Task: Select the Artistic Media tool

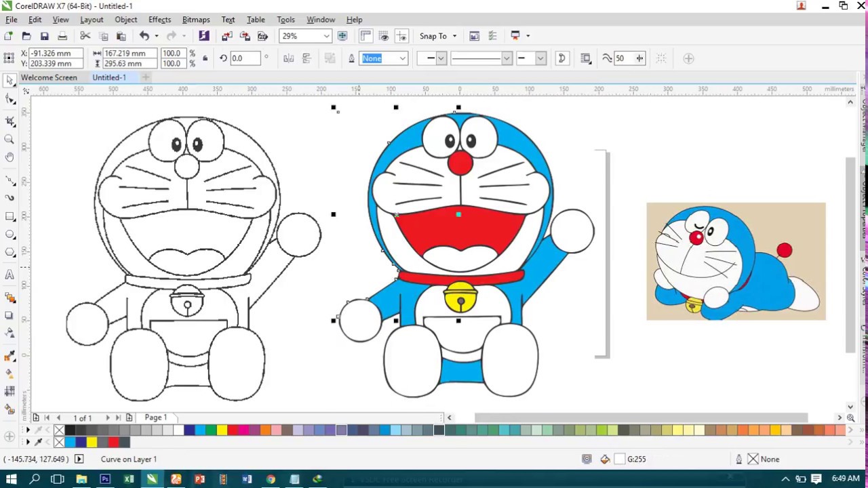Action: (9, 197)
